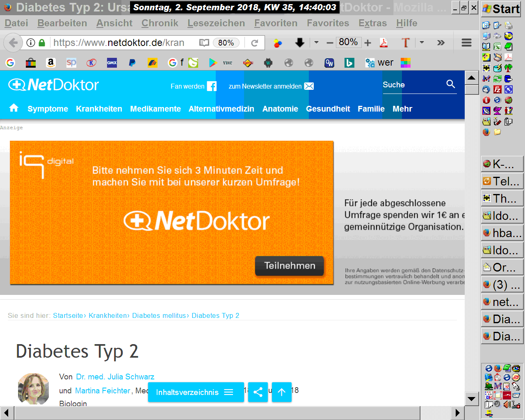Open the Chronik menu
The width and height of the screenshot is (525, 420).
(x=160, y=23)
